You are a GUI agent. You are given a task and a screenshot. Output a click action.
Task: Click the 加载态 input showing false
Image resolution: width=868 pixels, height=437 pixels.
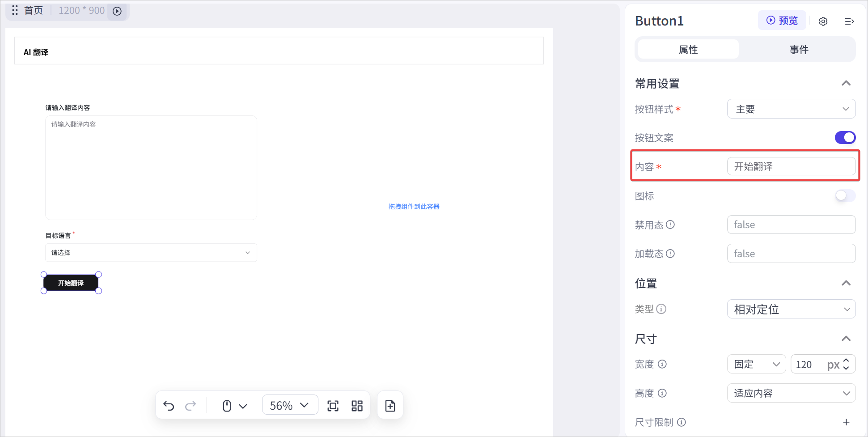(x=791, y=254)
